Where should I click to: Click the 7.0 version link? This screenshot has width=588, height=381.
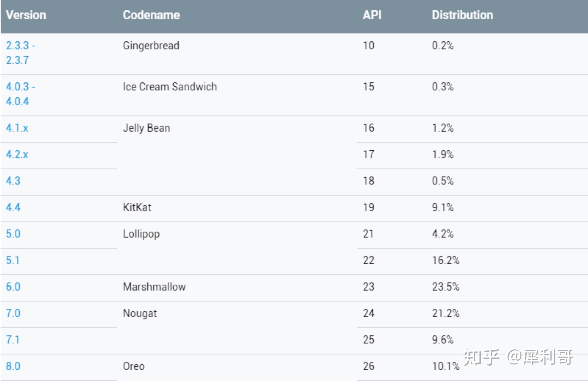[x=13, y=313]
